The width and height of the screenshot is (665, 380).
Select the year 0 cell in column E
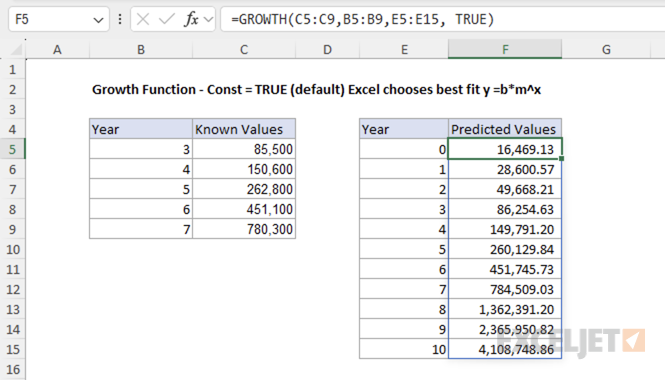pyautogui.click(x=404, y=149)
